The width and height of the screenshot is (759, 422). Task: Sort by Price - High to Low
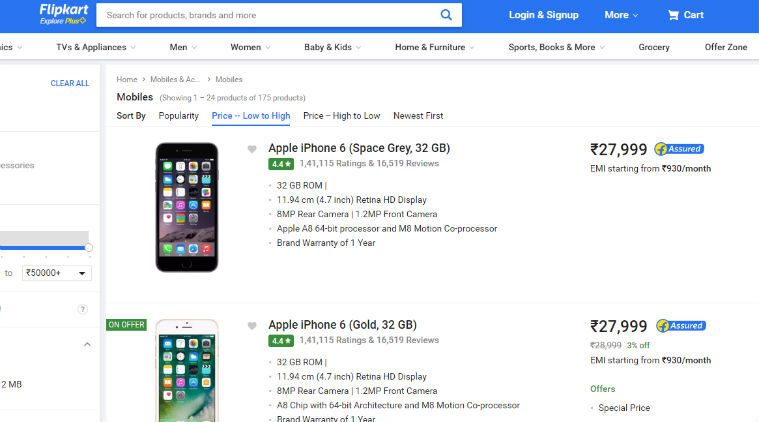(x=342, y=116)
